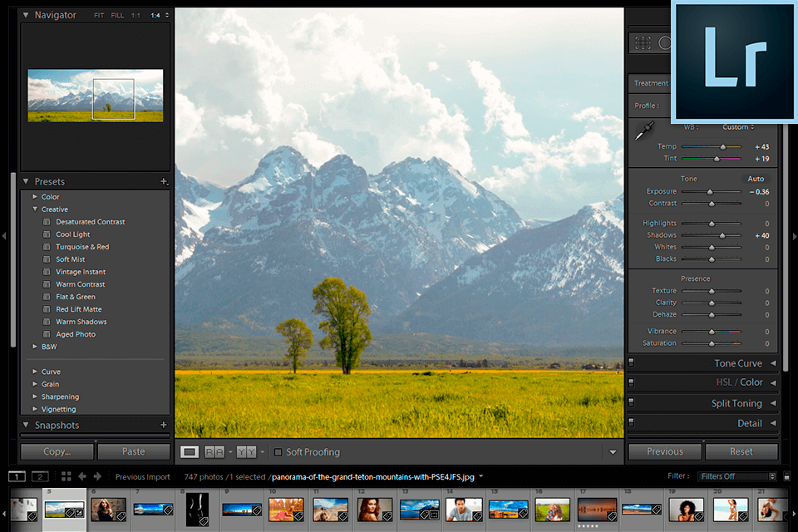Apply the Warm Contrast preset
Viewport: 798px width, 532px height.
[81, 284]
